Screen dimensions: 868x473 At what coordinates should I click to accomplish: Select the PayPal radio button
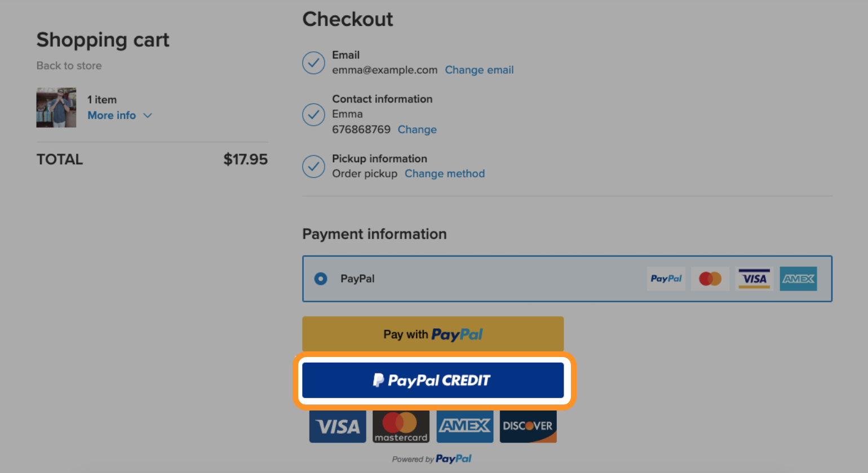coord(321,279)
